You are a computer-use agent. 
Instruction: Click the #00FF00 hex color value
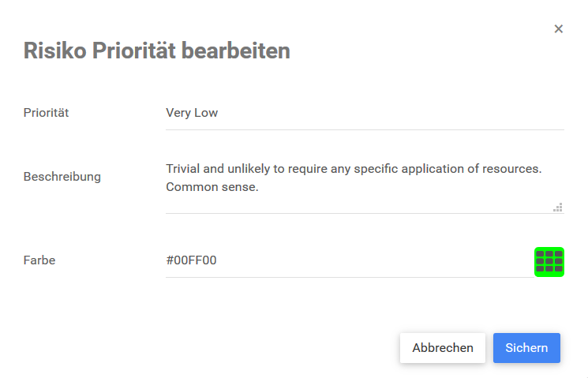(x=191, y=260)
